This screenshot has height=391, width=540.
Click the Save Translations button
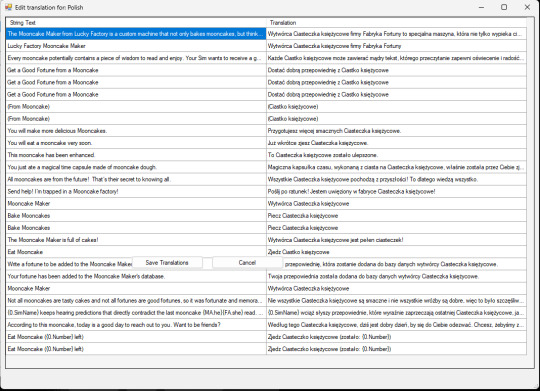click(x=167, y=263)
